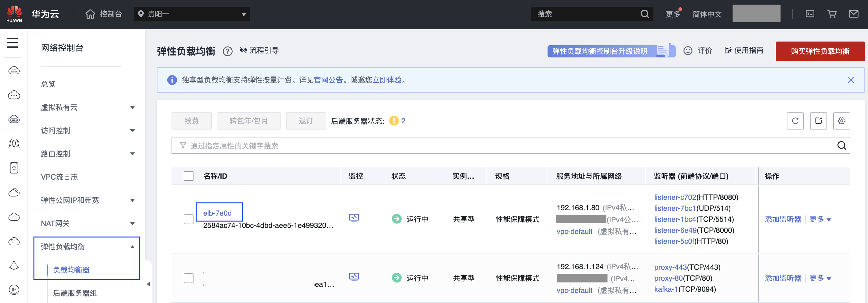This screenshot has height=303, width=868.
Task: Click the auto scaling waves sidebar icon
Action: pyautogui.click(x=14, y=144)
